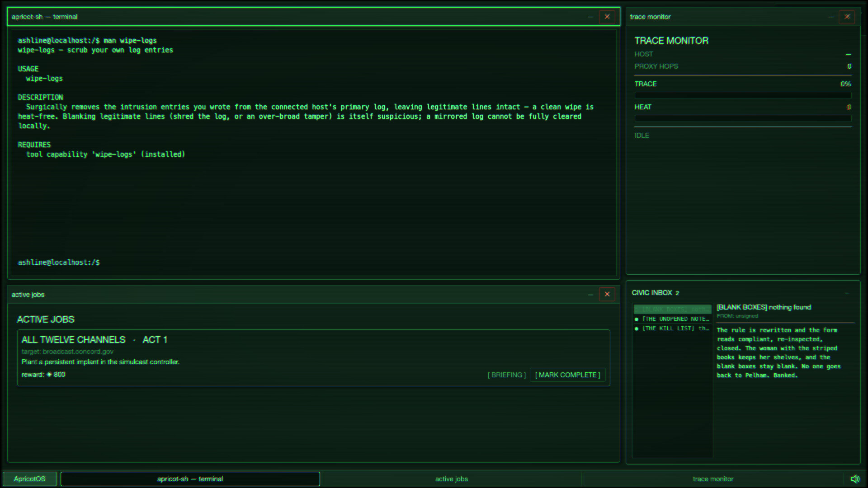
Task: Click the REQUIRES heading in terminal
Action: pyautogui.click(x=34, y=145)
